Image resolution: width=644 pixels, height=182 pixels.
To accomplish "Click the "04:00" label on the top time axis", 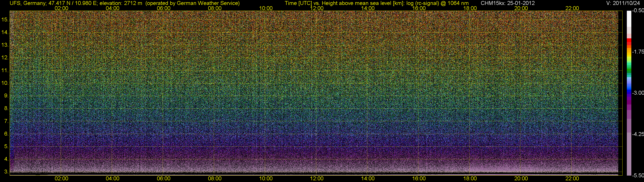I will [x=112, y=8].
